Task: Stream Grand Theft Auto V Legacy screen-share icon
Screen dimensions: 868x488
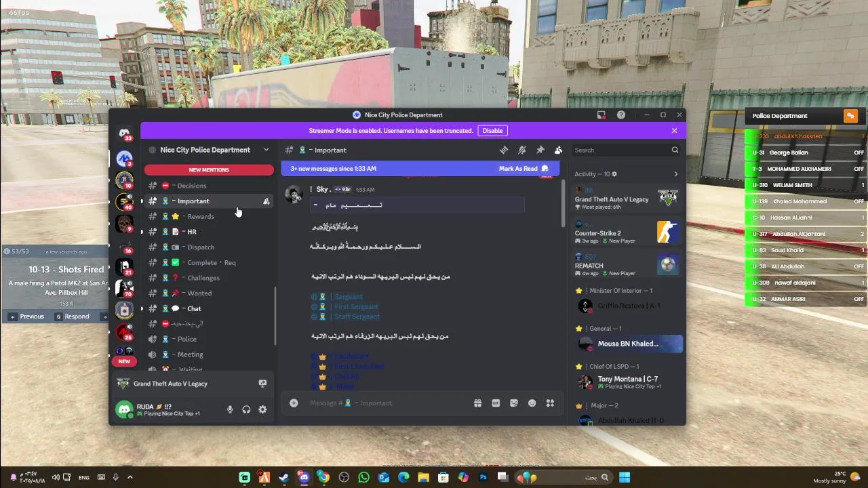Action: pos(262,384)
